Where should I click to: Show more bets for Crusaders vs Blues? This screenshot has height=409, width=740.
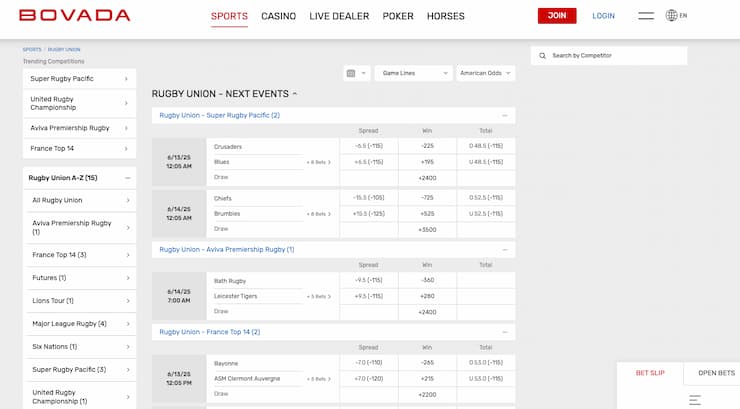(319, 162)
